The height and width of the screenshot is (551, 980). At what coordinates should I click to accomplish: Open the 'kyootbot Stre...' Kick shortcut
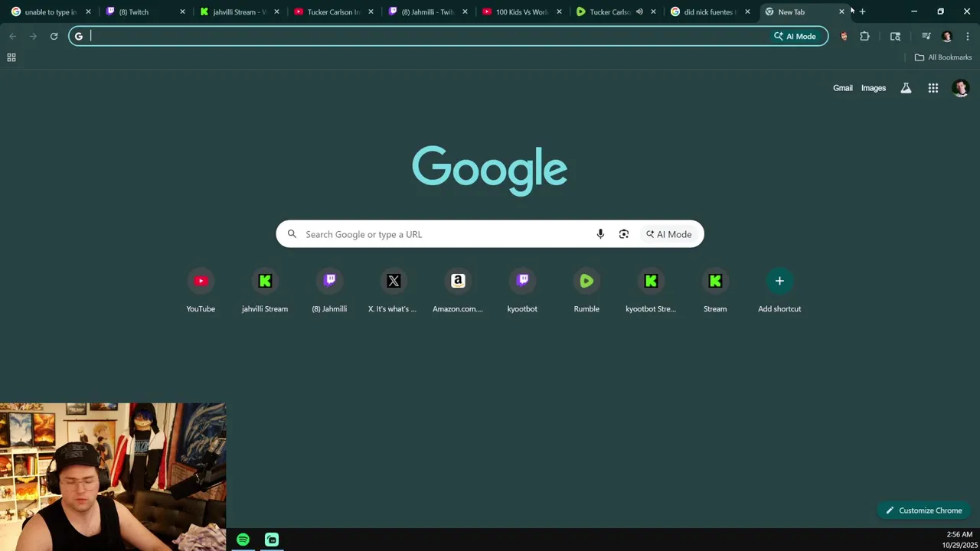pyautogui.click(x=651, y=291)
